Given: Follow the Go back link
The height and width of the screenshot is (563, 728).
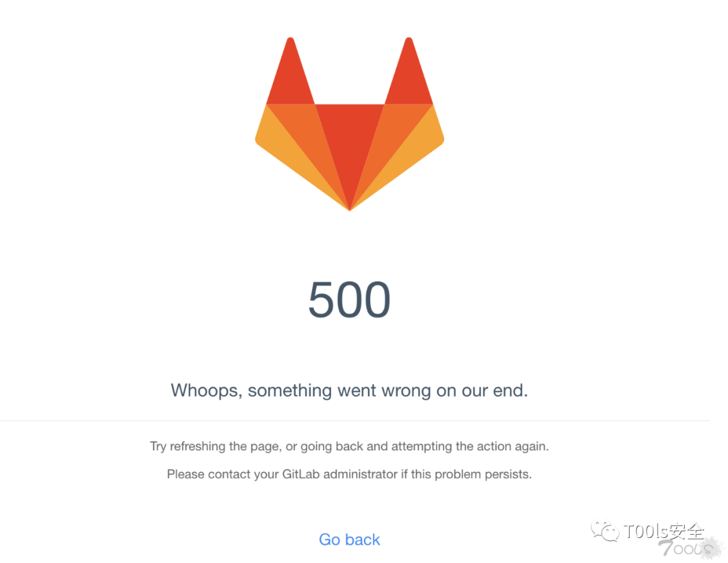Looking at the screenshot, I should tap(349, 539).
